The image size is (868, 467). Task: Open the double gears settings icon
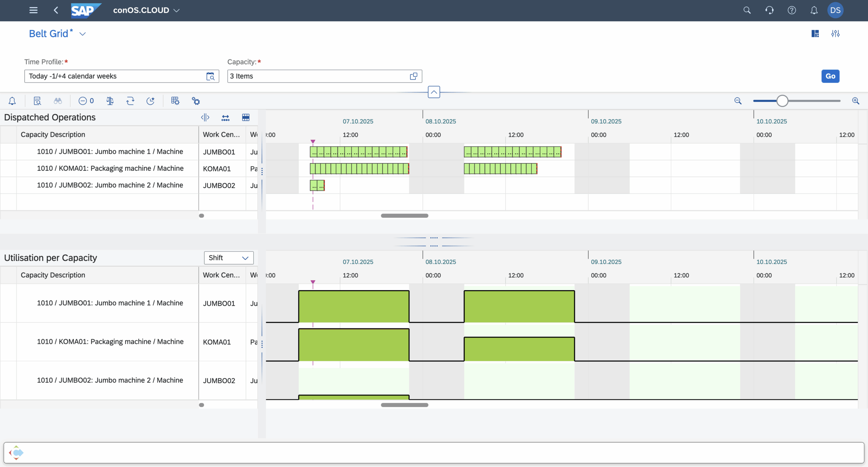(x=196, y=101)
